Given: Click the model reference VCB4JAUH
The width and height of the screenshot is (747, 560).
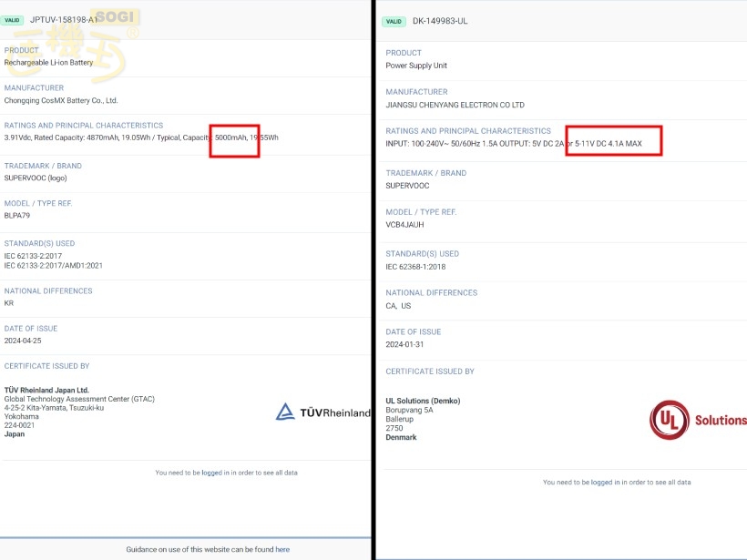Looking at the screenshot, I should pos(404,224).
